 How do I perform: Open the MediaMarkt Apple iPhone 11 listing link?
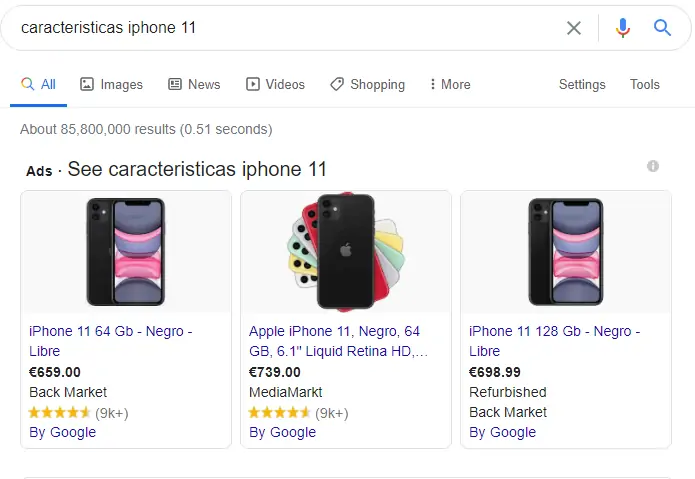pos(338,341)
